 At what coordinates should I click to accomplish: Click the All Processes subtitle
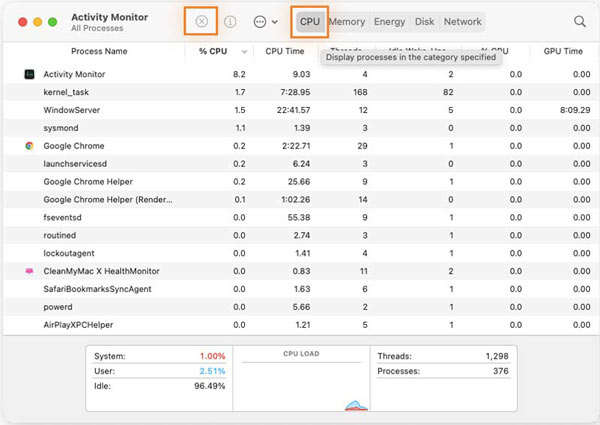click(97, 28)
